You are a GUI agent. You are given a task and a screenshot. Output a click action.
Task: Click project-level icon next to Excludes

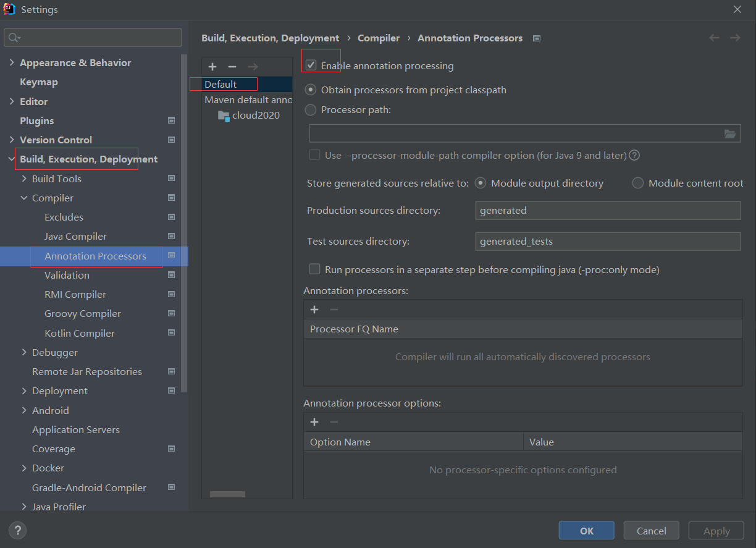tap(172, 217)
